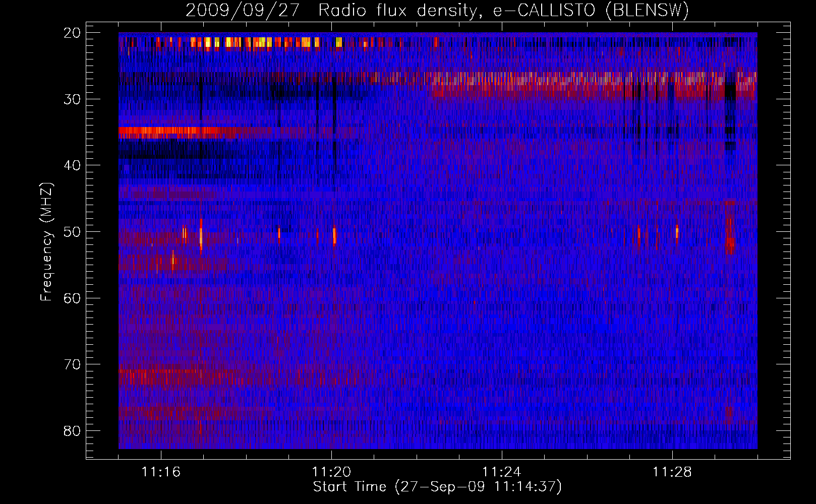Select the 50 MHz frequency tick label

coord(73,232)
